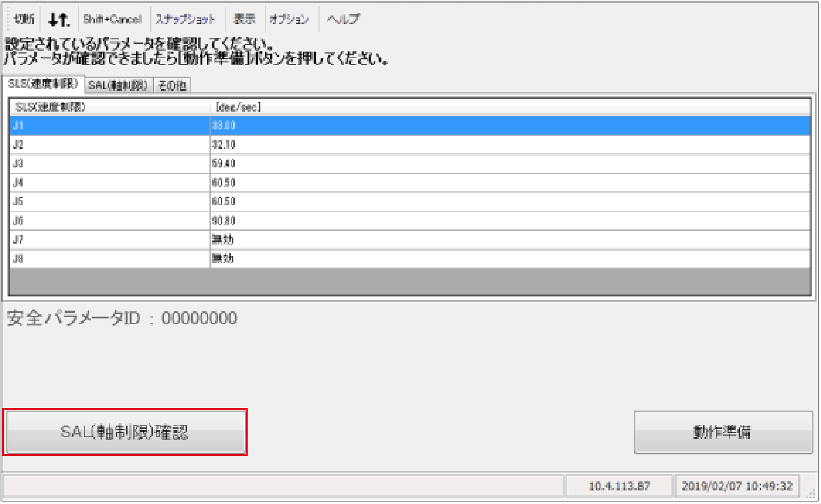
Task: Click the window resize grip in status bar
Action: coord(812,493)
